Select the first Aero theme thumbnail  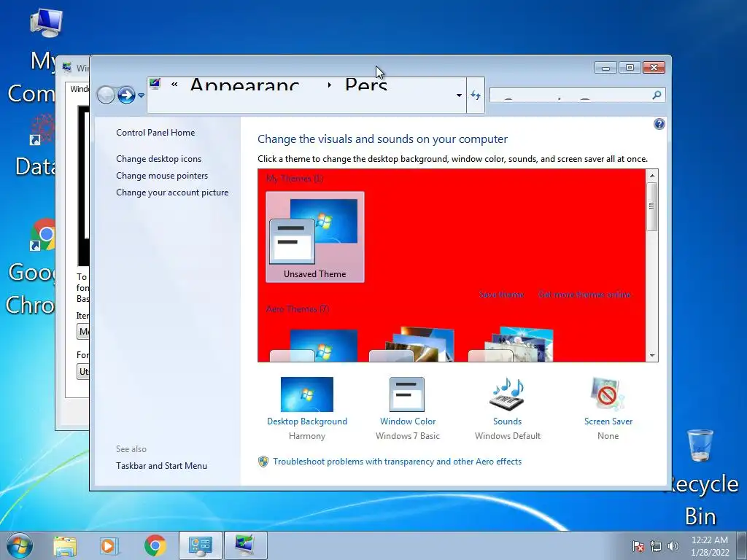pos(314,345)
